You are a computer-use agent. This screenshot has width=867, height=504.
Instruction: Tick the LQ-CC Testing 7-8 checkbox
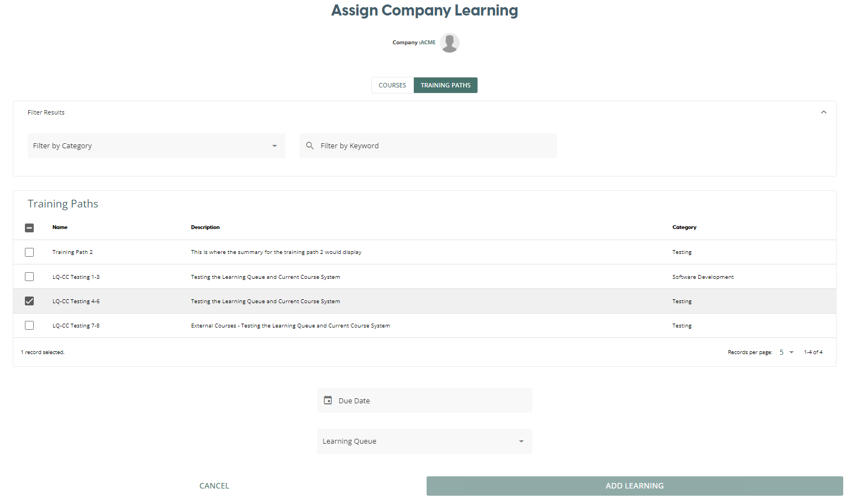[29, 325]
